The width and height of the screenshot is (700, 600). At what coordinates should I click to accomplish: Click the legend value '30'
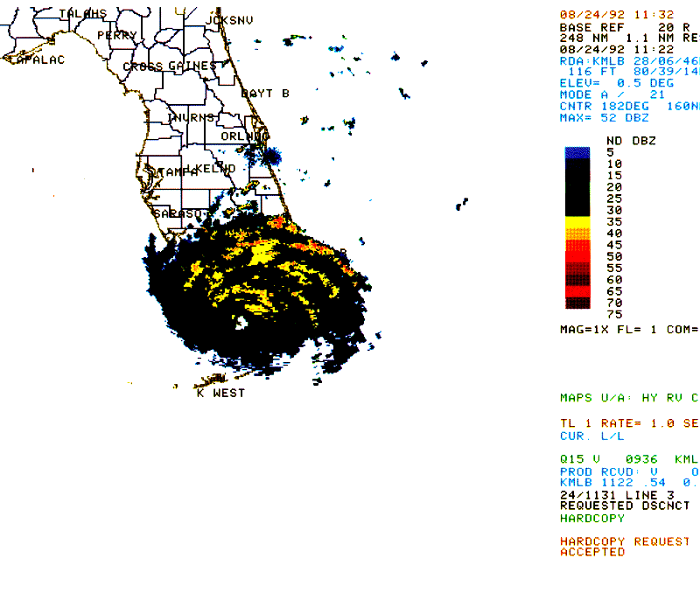tap(614, 211)
